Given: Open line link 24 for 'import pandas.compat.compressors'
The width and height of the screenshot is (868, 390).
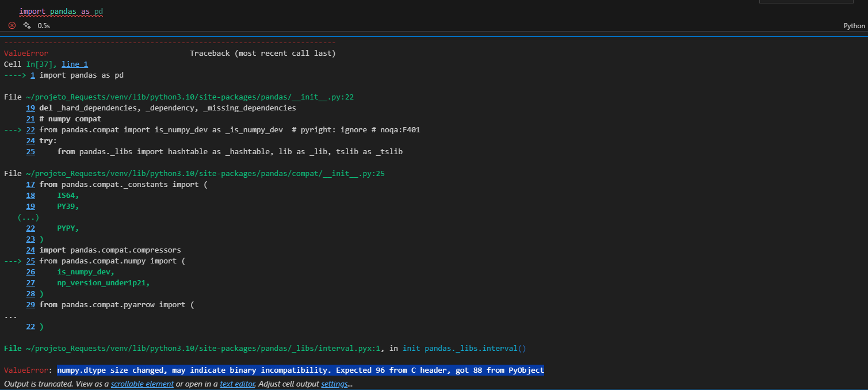Looking at the screenshot, I should tap(30, 250).
